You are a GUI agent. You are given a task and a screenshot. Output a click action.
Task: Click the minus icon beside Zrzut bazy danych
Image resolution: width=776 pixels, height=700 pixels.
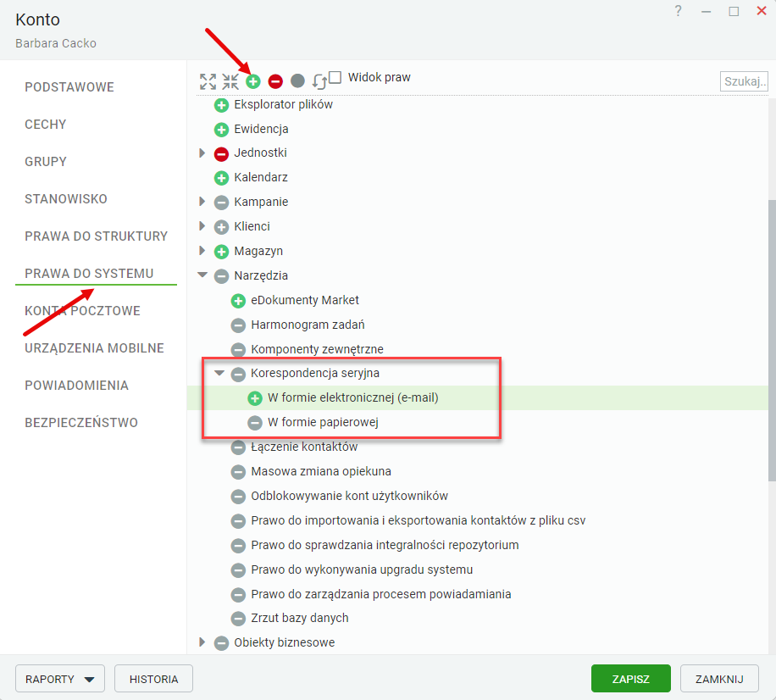coord(238,619)
